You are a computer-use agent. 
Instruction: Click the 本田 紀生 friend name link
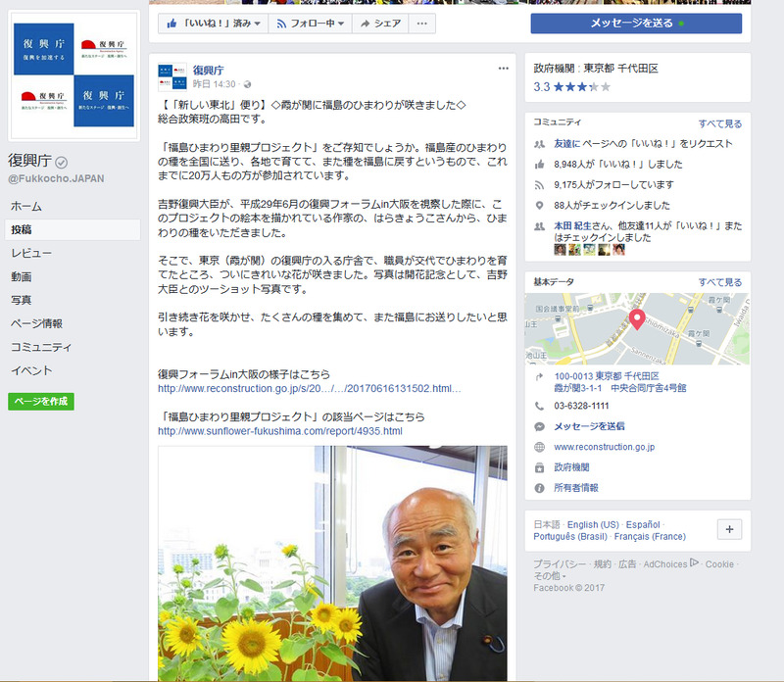(x=572, y=226)
